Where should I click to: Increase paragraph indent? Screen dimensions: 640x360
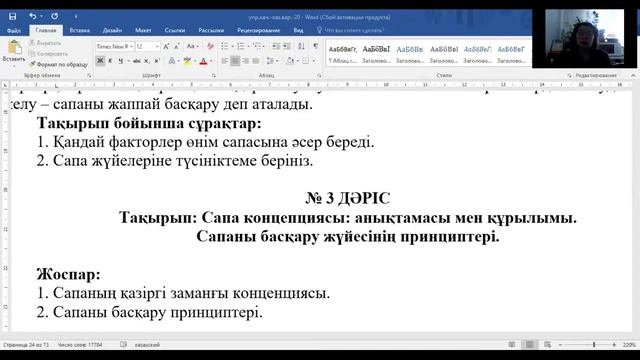click(287, 47)
